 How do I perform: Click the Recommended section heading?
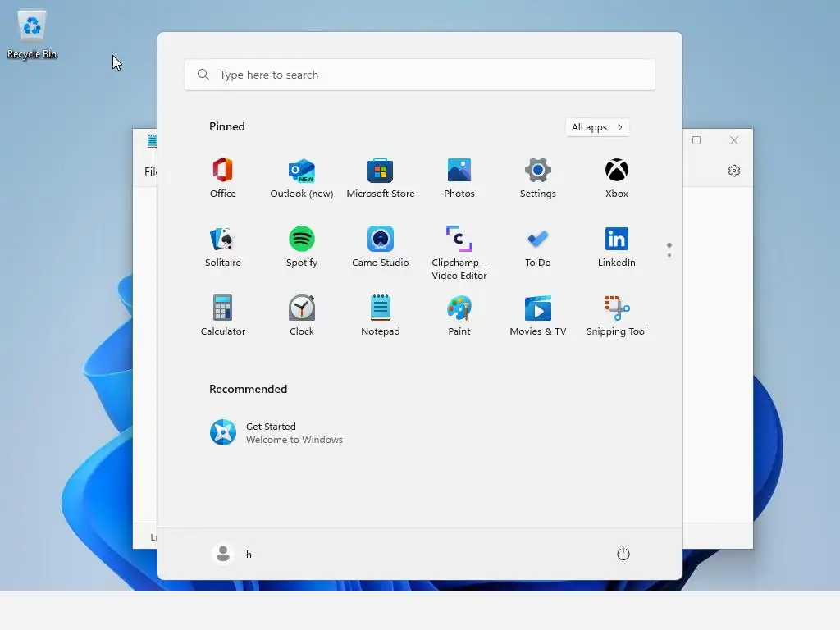[248, 389]
